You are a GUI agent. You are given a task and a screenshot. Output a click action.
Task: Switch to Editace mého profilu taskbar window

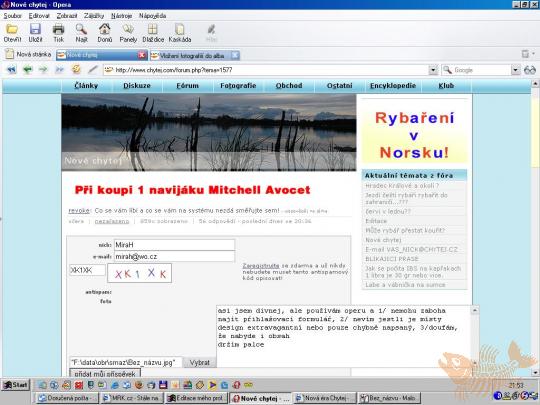click(196, 398)
